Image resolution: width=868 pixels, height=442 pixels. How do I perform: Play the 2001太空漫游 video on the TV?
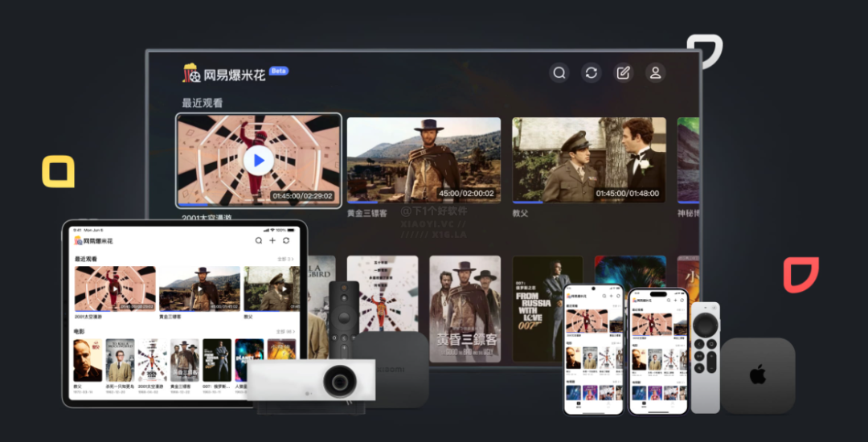pos(259,161)
